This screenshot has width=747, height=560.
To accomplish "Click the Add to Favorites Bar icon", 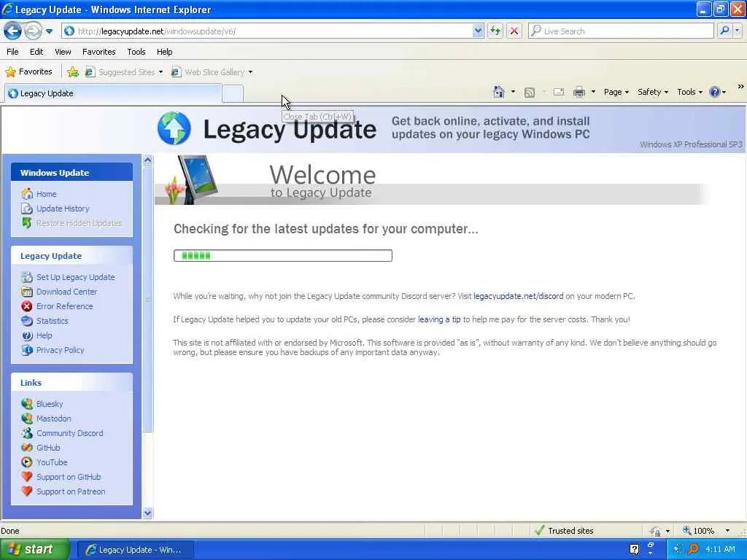I will tap(73, 72).
